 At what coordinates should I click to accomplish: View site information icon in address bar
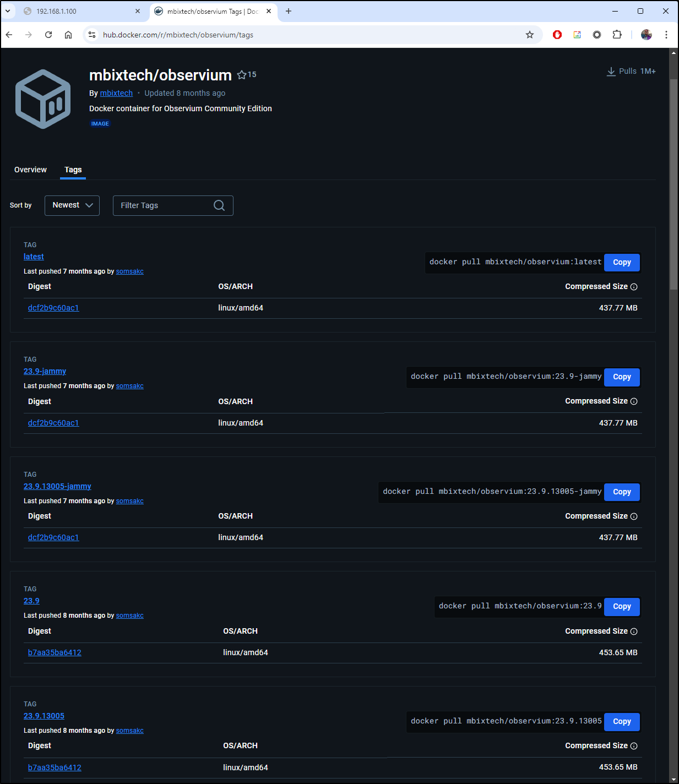(92, 35)
